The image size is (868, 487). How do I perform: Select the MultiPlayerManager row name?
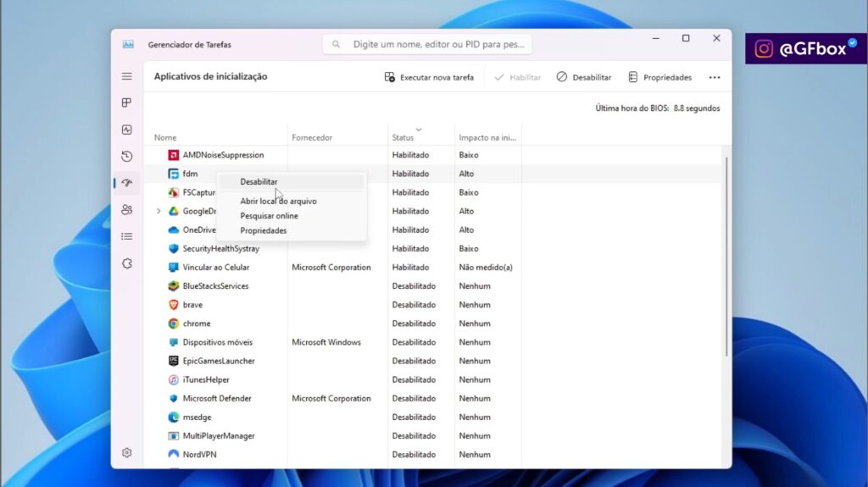click(x=219, y=436)
